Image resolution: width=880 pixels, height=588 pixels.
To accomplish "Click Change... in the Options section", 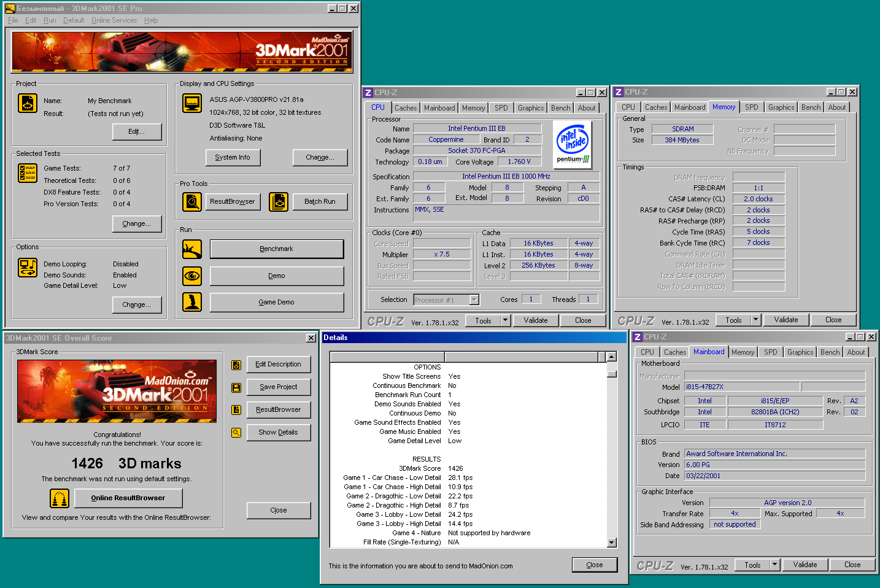I will (137, 305).
